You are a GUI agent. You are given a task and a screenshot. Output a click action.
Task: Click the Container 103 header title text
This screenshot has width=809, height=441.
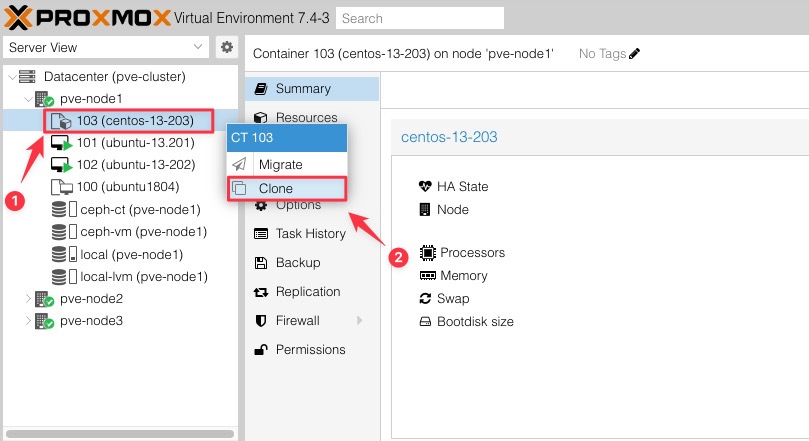403,54
